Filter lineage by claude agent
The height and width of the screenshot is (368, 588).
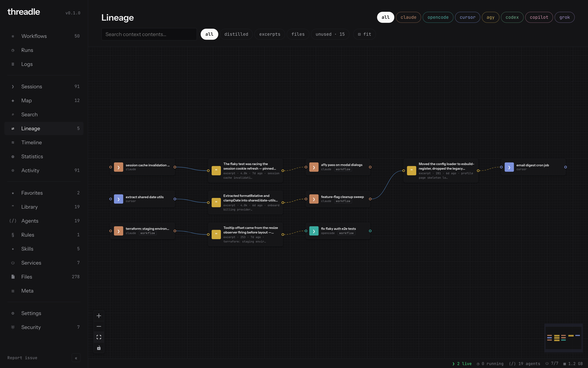(x=408, y=17)
